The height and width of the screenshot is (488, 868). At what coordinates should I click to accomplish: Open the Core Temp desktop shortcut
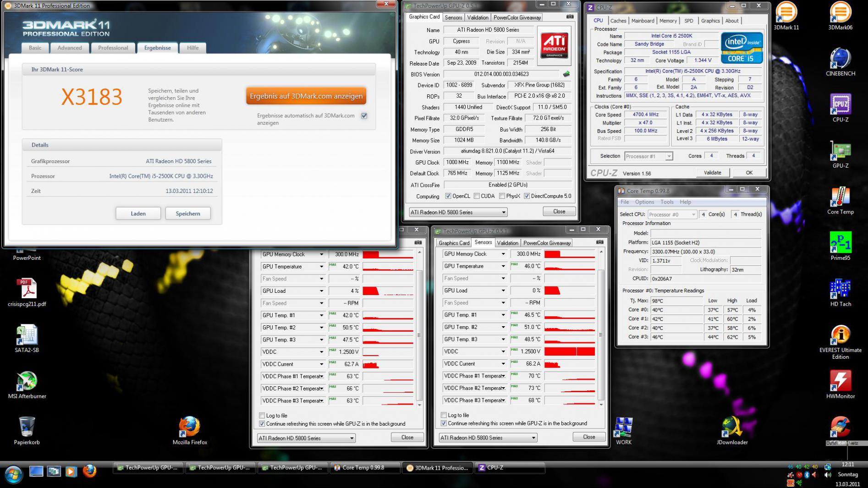coord(840,201)
